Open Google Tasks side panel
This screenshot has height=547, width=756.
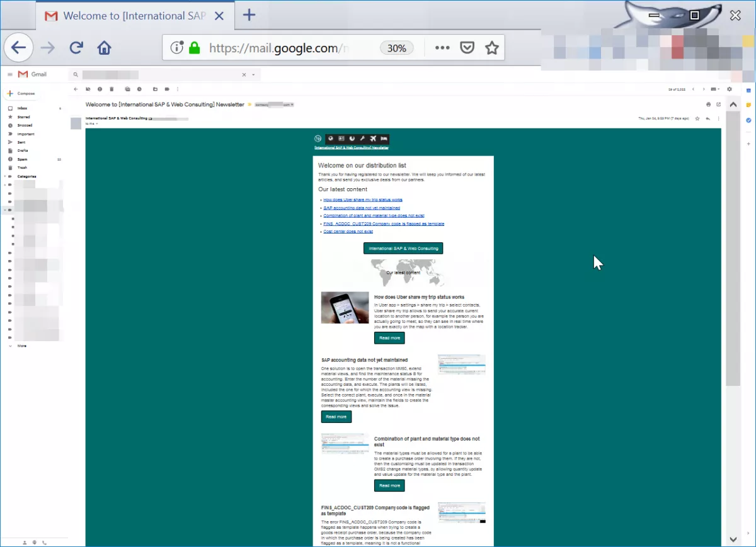(x=748, y=120)
